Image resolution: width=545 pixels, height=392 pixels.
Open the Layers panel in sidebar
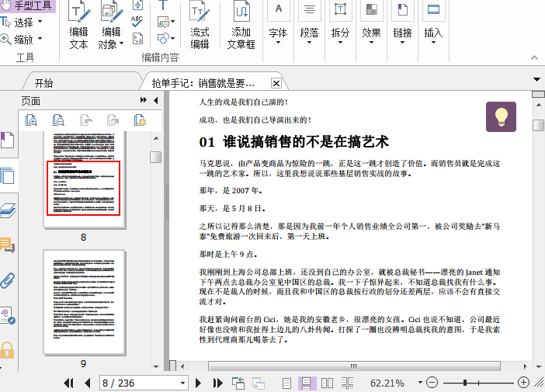click(8, 210)
